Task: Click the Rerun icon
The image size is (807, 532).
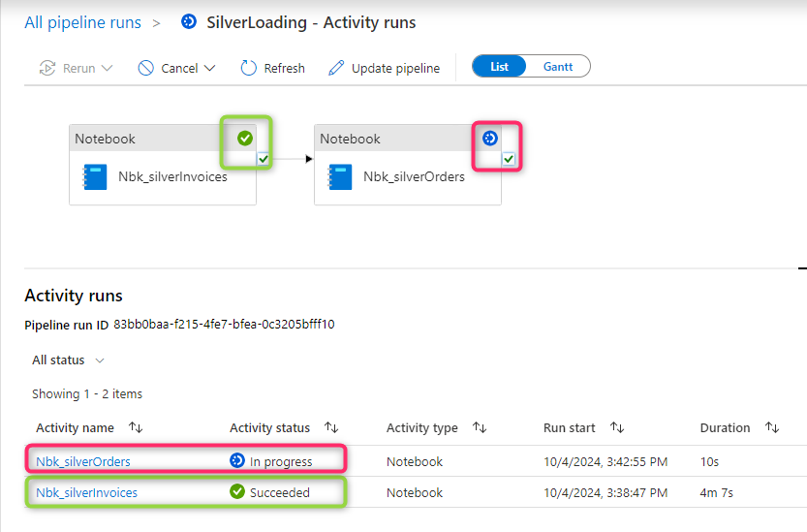Action: click(47, 68)
